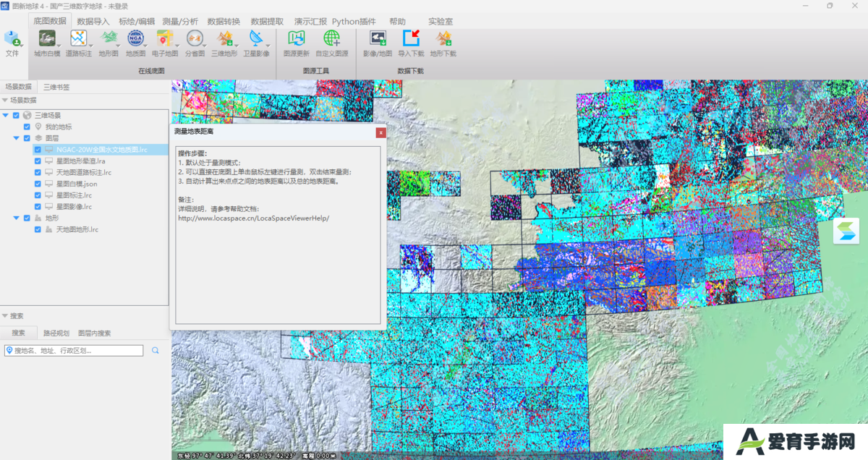Switch to 图层内搜索 search tab

tap(95, 333)
